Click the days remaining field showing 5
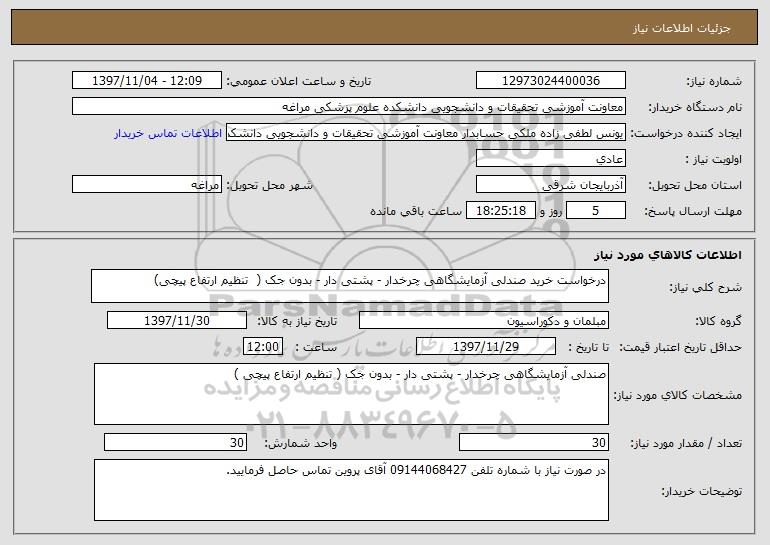This screenshot has height=545, width=770. (596, 211)
